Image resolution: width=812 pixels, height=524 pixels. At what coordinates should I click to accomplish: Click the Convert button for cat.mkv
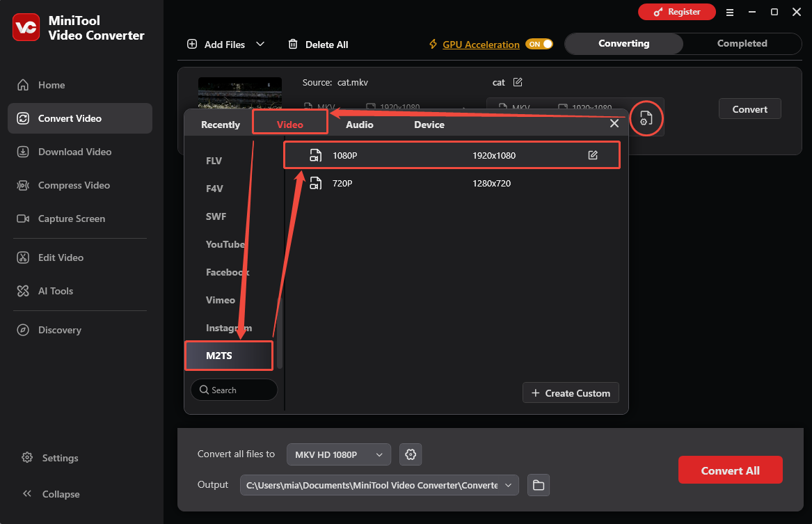pyautogui.click(x=750, y=109)
